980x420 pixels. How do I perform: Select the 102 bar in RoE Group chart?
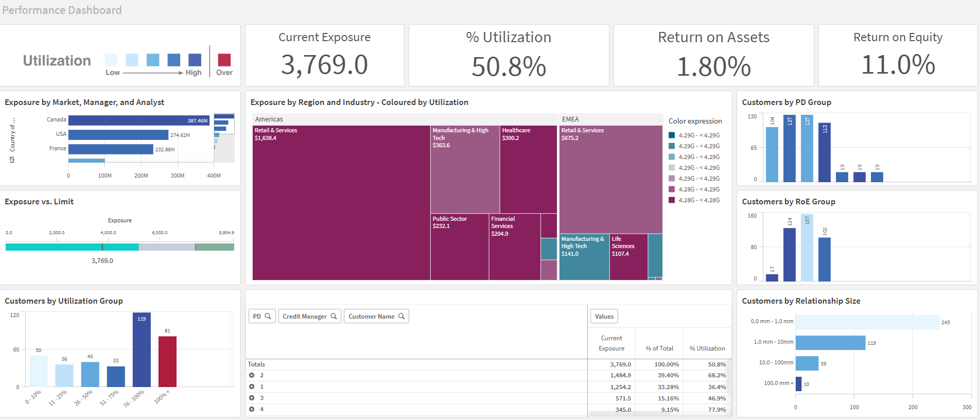coord(825,259)
